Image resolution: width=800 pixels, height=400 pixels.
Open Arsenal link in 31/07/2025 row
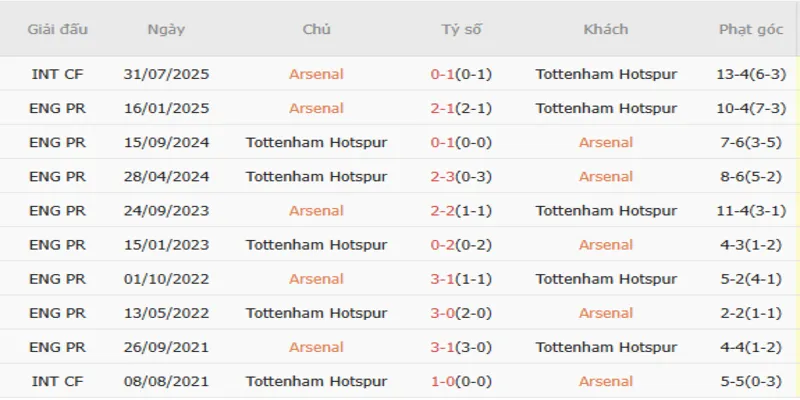pyautogui.click(x=316, y=74)
